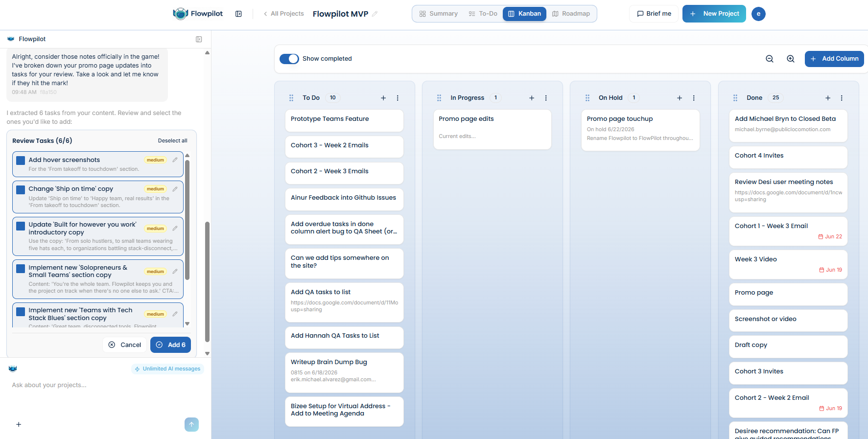Switch to the Summary tab
868x439 pixels.
coord(439,14)
